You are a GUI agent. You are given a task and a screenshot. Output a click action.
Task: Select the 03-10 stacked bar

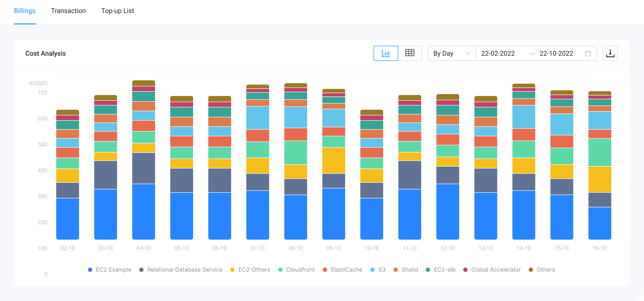106,167
